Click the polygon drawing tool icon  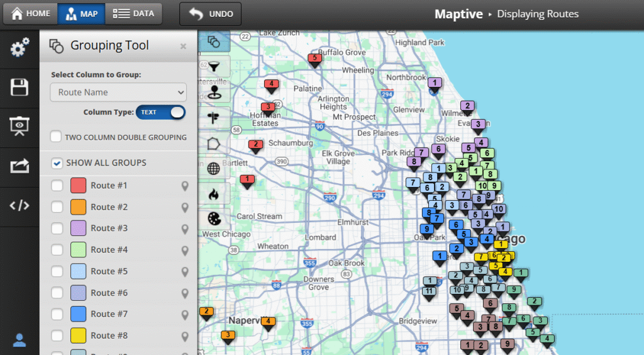click(214, 143)
